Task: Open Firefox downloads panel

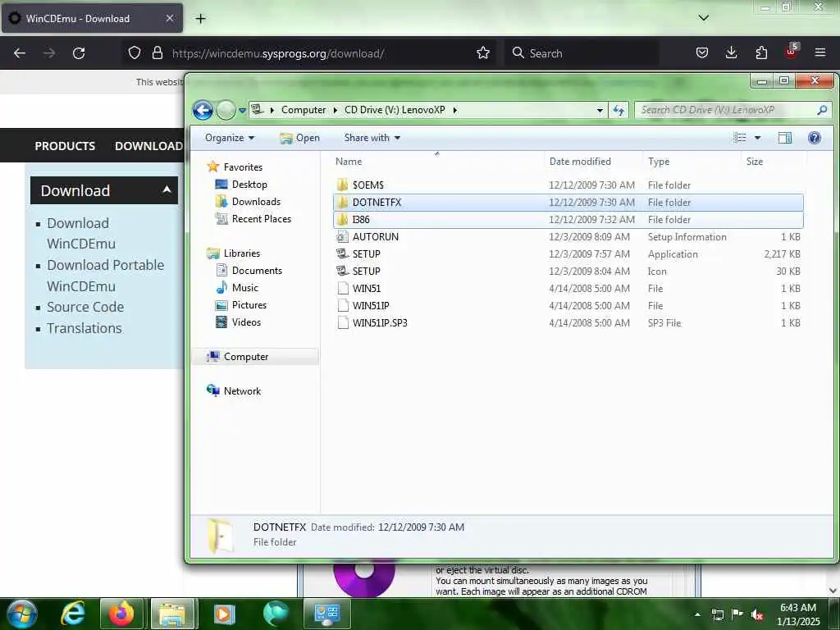Action: point(731,53)
